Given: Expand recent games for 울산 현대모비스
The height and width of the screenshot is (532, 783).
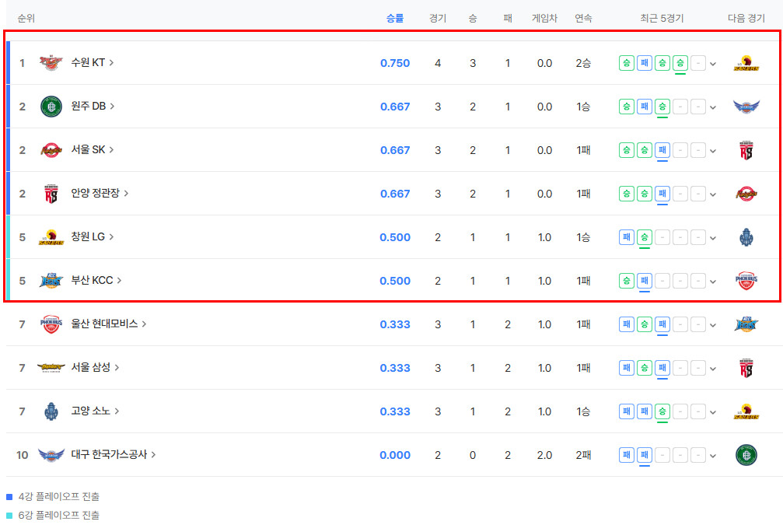Looking at the screenshot, I should pyautogui.click(x=712, y=325).
